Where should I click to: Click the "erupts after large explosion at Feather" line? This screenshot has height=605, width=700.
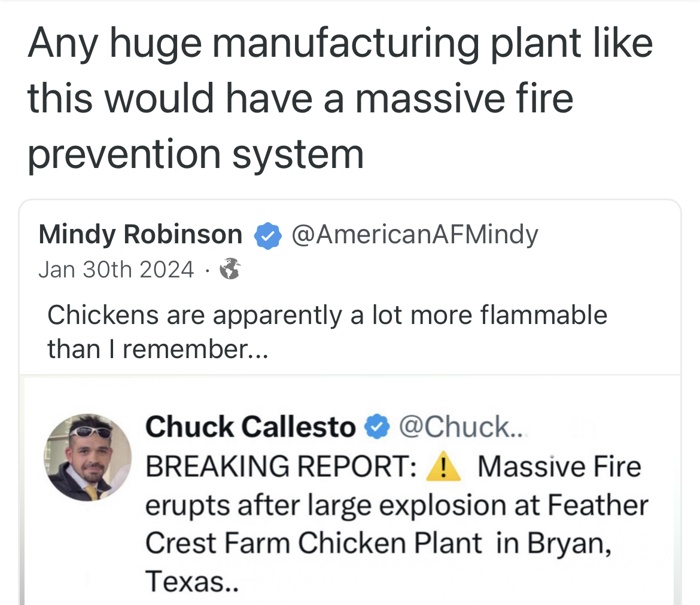coord(397,505)
